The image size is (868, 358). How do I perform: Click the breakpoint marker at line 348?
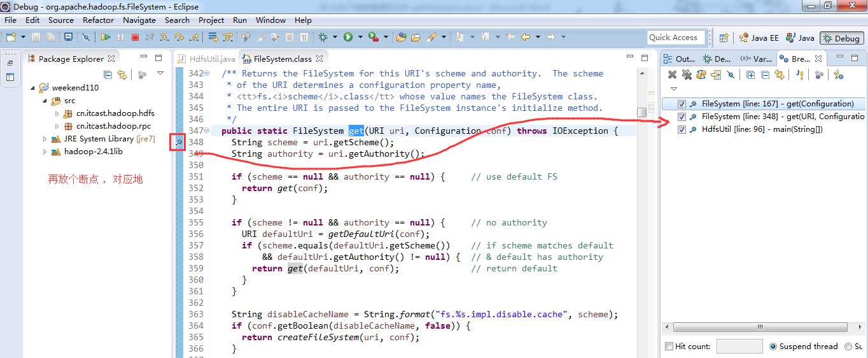click(x=178, y=142)
